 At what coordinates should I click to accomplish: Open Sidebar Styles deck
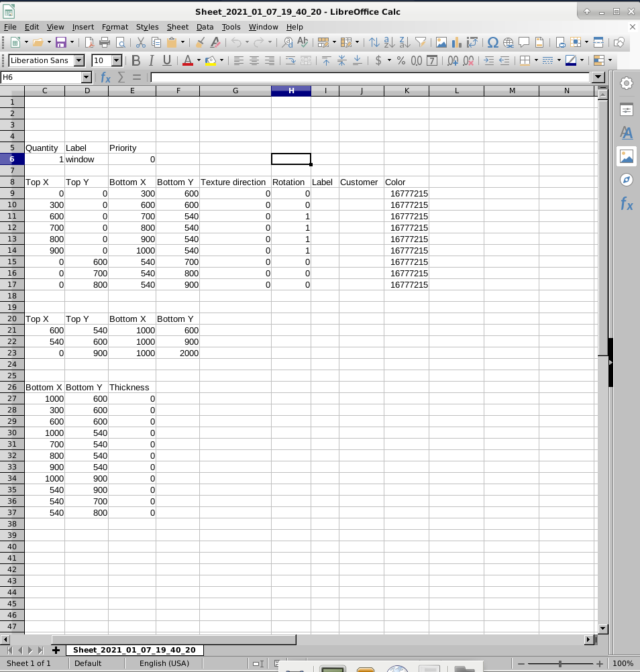pos(627,133)
